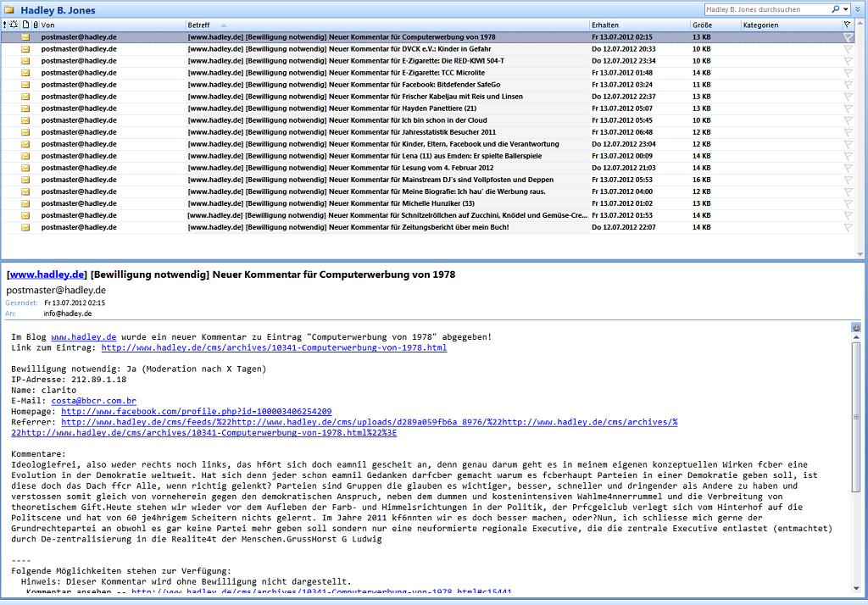Open the search options dropdown arrow

[x=845, y=9]
